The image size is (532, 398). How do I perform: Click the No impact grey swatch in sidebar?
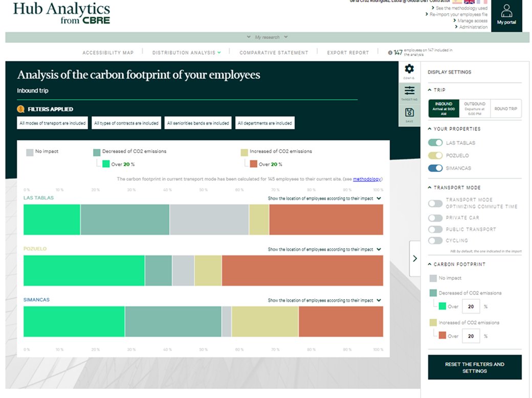pyautogui.click(x=433, y=278)
